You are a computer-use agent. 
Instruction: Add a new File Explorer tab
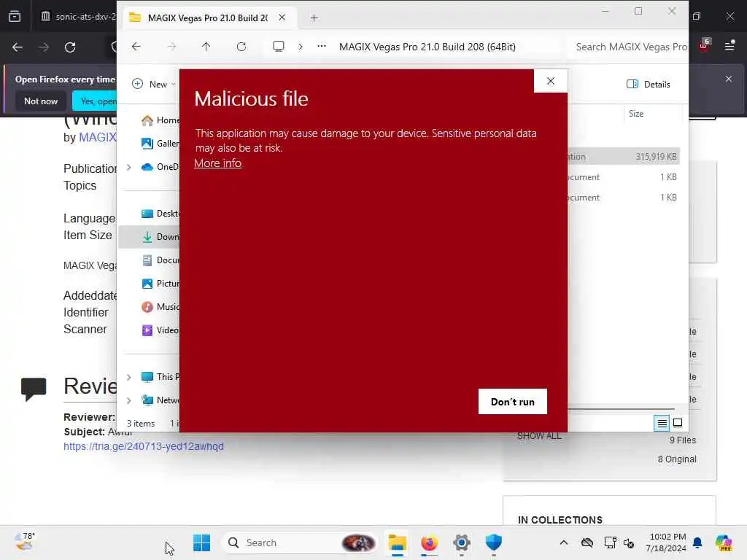(314, 18)
